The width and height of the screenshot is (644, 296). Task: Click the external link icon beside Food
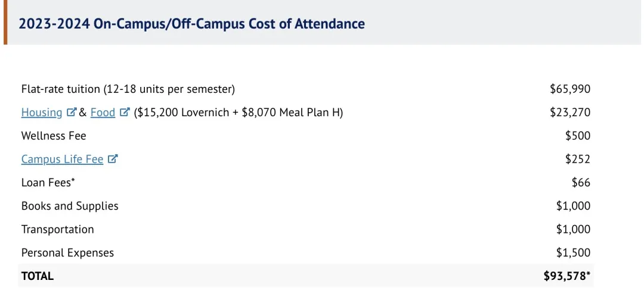coord(125,112)
